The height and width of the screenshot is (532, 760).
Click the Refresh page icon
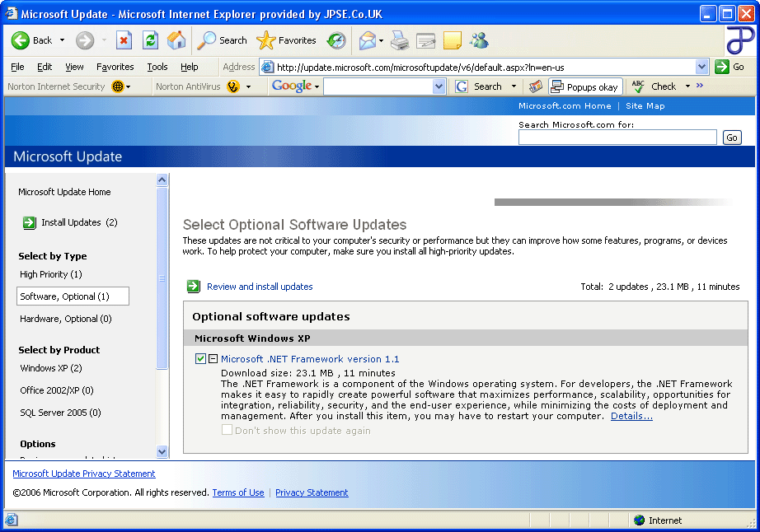coord(151,40)
